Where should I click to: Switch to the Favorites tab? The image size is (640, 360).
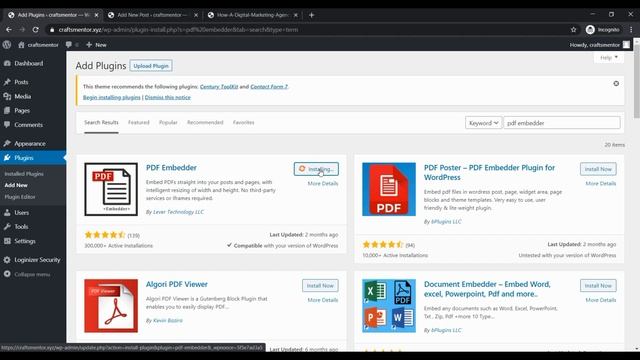(x=244, y=122)
